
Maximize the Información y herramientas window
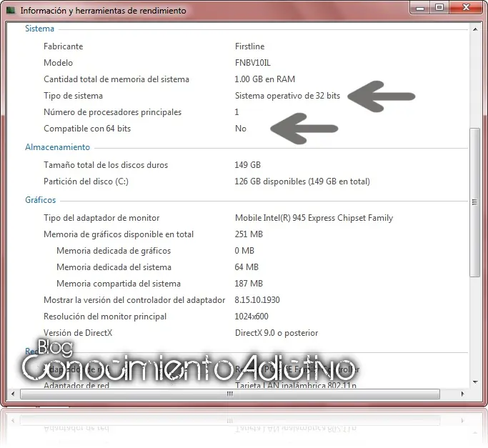tap(439, 7)
